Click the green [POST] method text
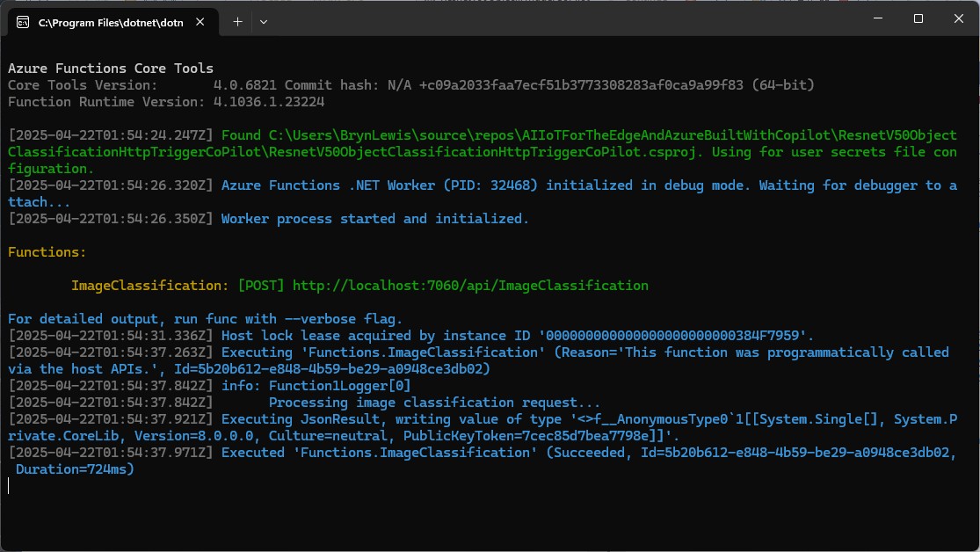980x552 pixels. (x=260, y=286)
